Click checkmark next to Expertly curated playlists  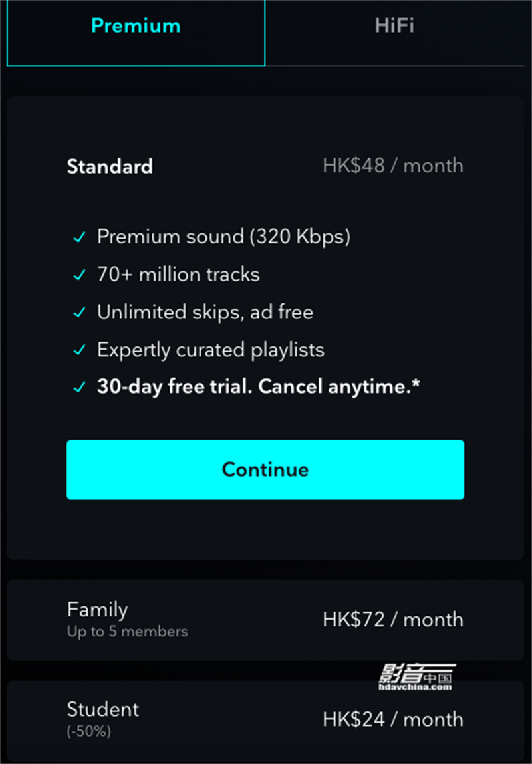(79, 350)
